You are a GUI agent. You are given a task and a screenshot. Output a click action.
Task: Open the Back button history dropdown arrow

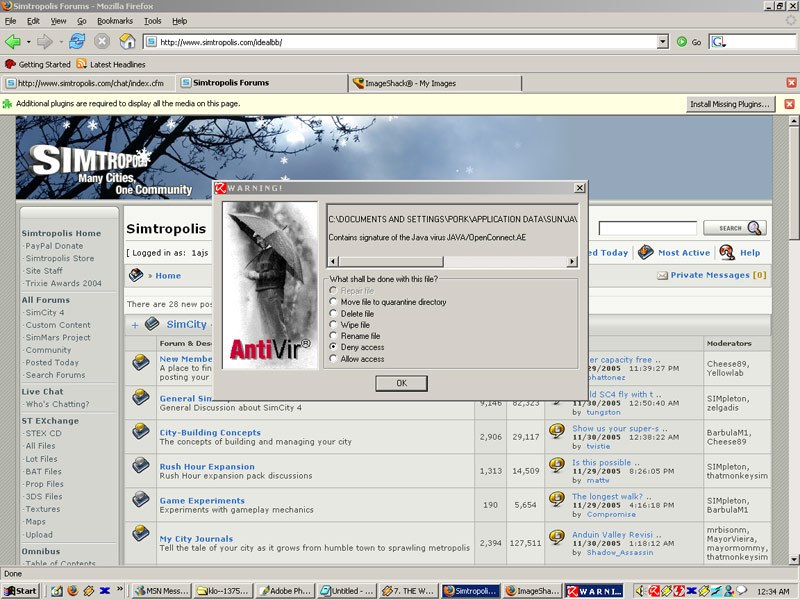[29, 42]
